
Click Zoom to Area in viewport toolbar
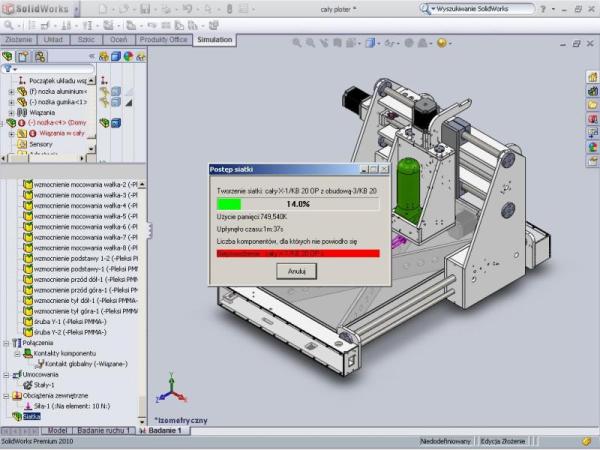(310, 43)
